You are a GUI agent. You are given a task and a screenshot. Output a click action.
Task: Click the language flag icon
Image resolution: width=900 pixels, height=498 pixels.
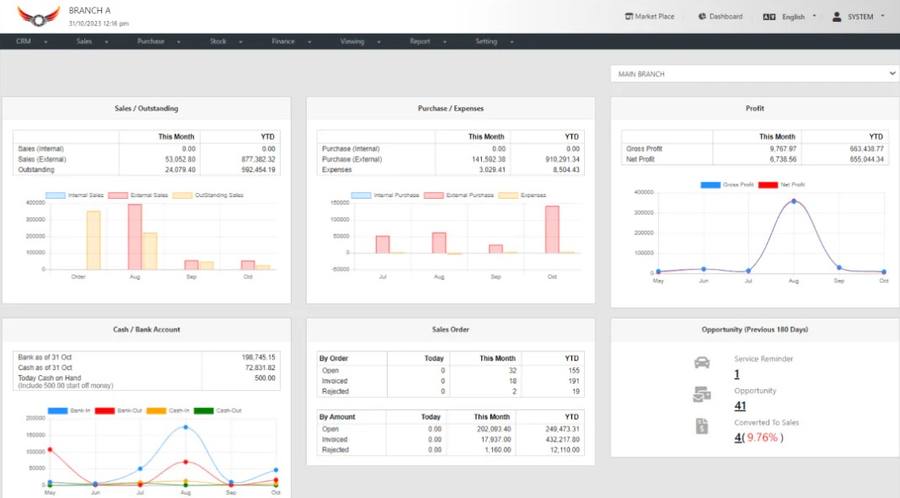pyautogui.click(x=769, y=17)
